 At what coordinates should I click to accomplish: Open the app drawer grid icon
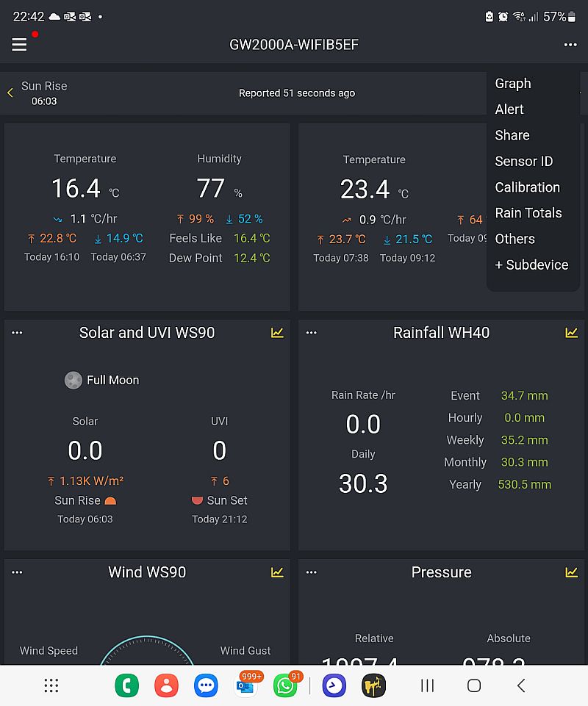click(51, 685)
